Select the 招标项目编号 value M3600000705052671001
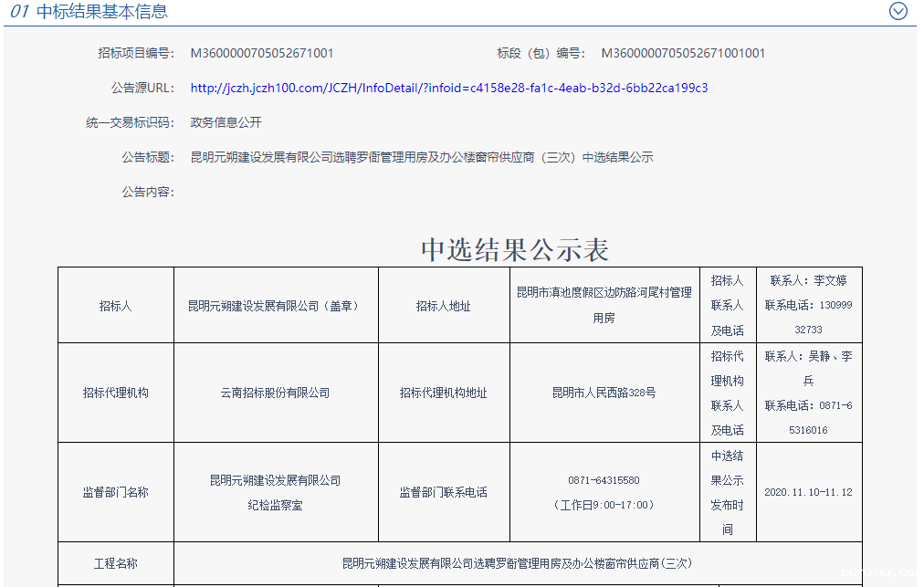 (260, 53)
